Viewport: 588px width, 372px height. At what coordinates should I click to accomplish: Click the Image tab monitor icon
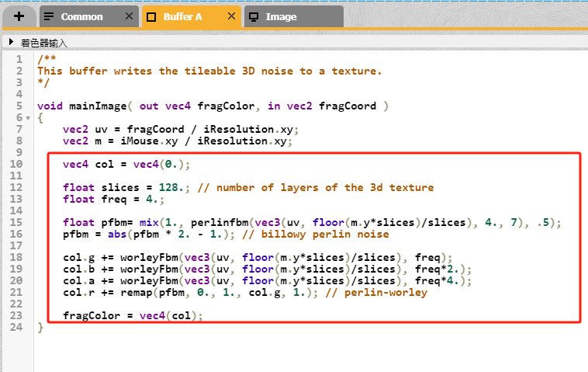[x=253, y=16]
